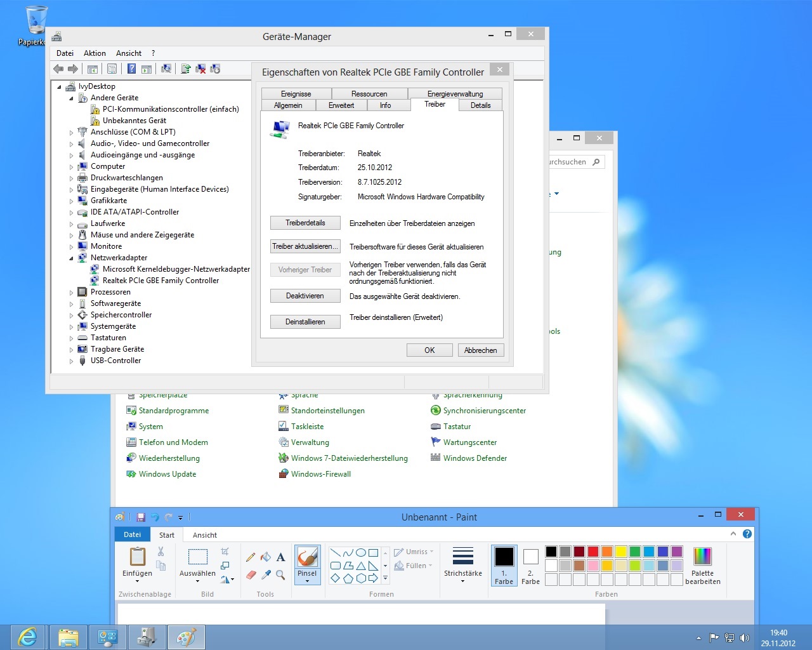Select Realtek PCIe GBE Family Controller in tree
Image resolution: width=812 pixels, height=650 pixels.
(160, 281)
